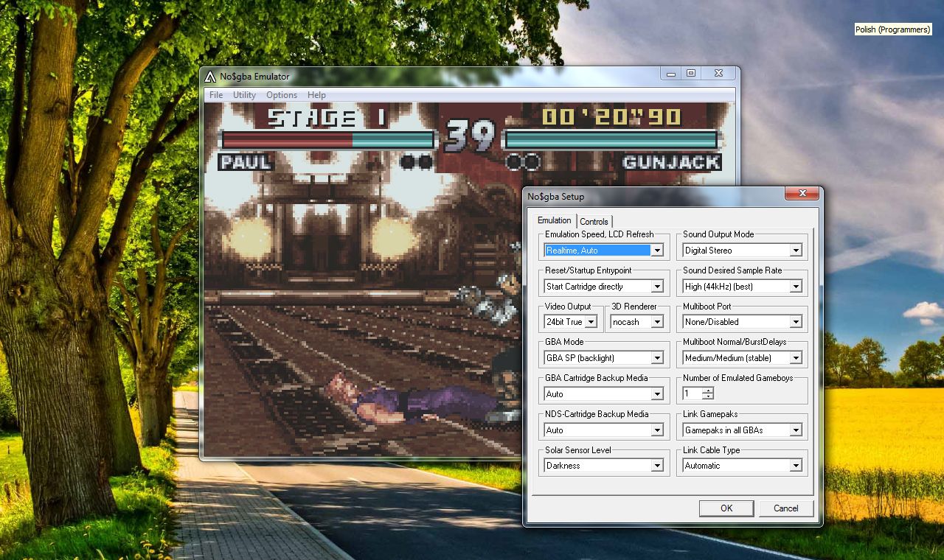
Task: Expand the Sound Output Mode dropdown
Action: tap(795, 251)
